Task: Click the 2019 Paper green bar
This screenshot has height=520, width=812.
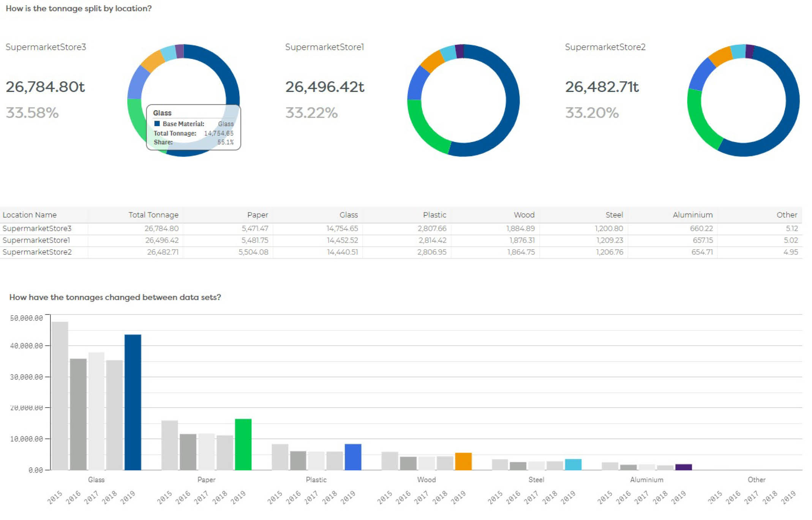Action: pos(243,444)
